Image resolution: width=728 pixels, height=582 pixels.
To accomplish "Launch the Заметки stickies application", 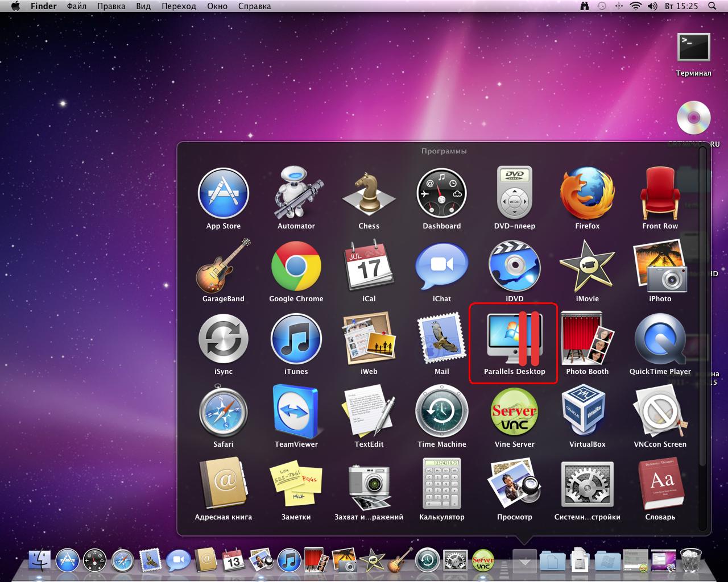I will tap(296, 485).
